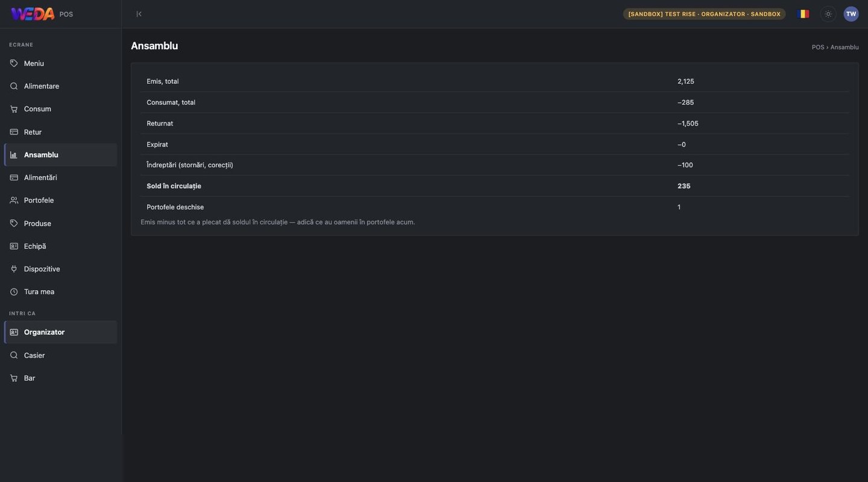Click the Retur card icon
868x482 pixels.
(14, 132)
